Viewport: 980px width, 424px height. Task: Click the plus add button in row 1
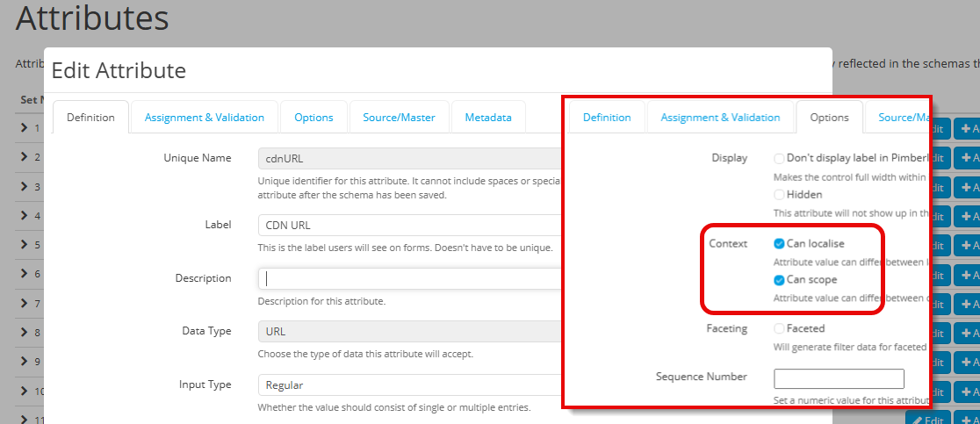(967, 130)
